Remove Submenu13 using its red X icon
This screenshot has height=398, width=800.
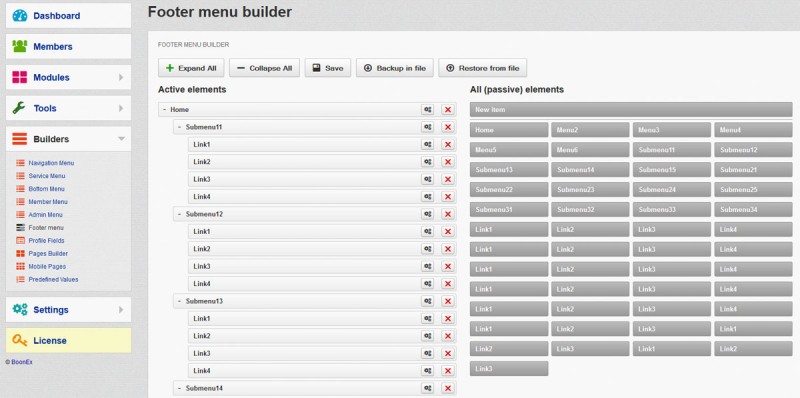(x=448, y=301)
